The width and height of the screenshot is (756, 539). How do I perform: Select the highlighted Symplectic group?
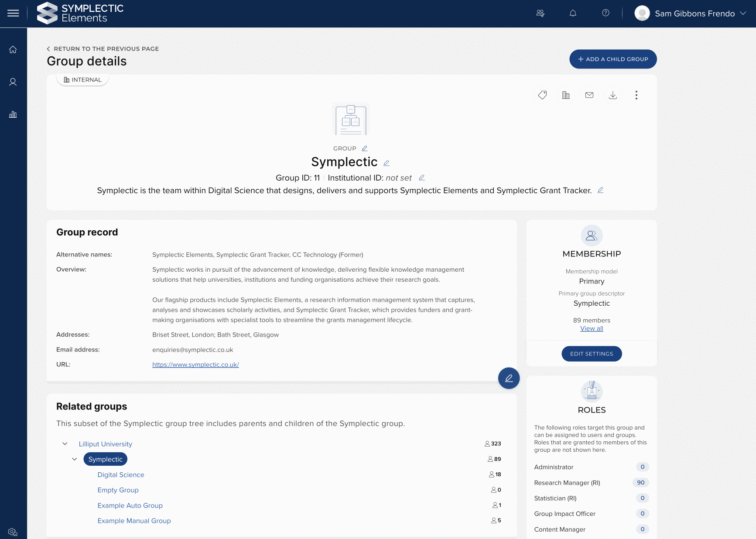pos(106,459)
